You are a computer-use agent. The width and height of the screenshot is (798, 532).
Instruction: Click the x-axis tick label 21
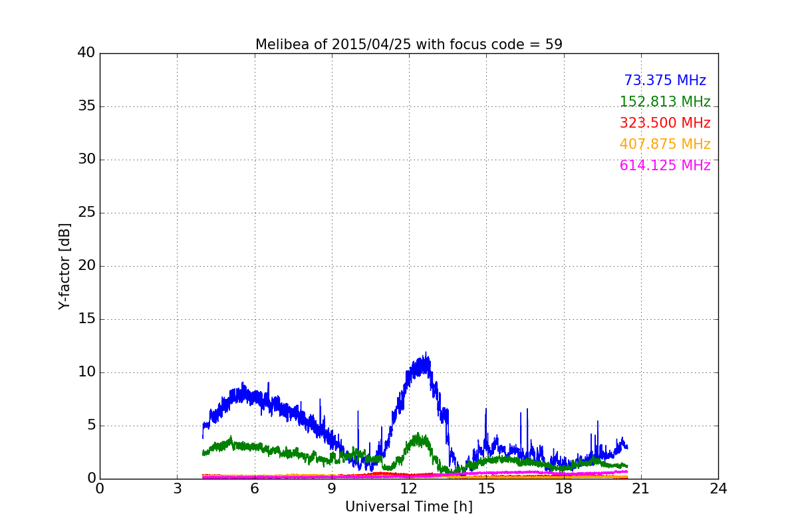coord(641,488)
